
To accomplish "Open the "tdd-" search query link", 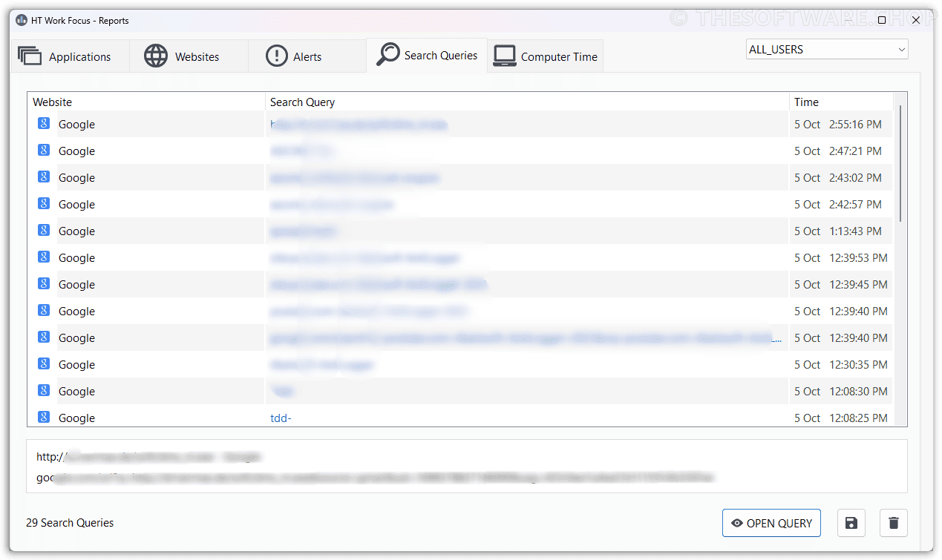I will [281, 418].
